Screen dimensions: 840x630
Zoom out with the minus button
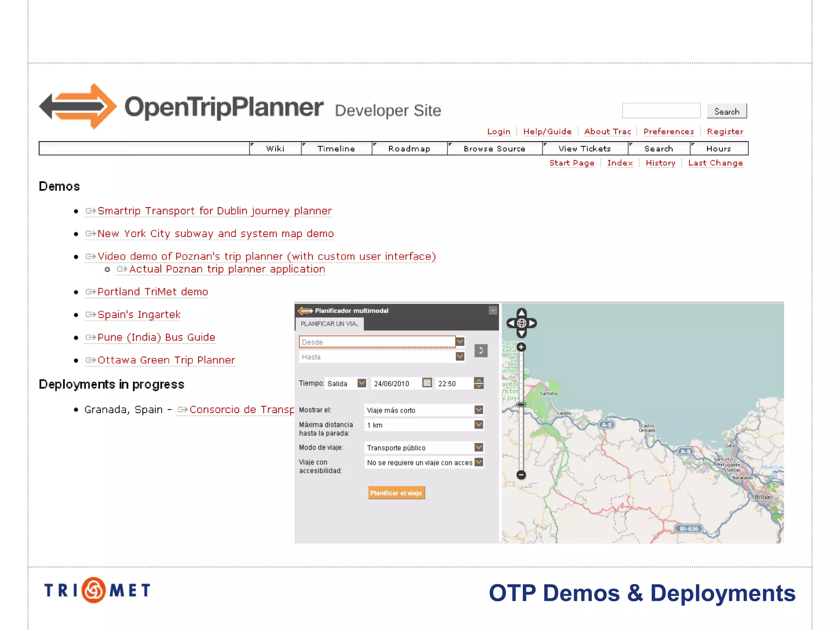click(x=521, y=475)
